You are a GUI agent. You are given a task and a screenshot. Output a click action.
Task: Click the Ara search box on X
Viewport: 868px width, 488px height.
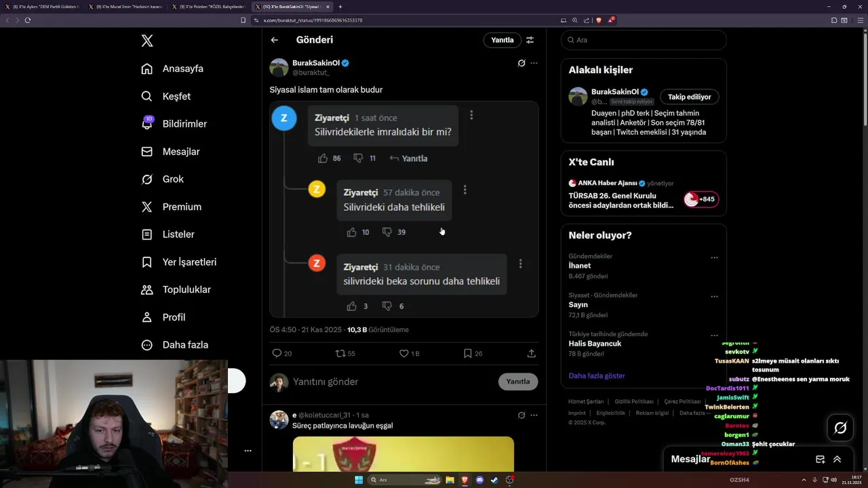[644, 40]
